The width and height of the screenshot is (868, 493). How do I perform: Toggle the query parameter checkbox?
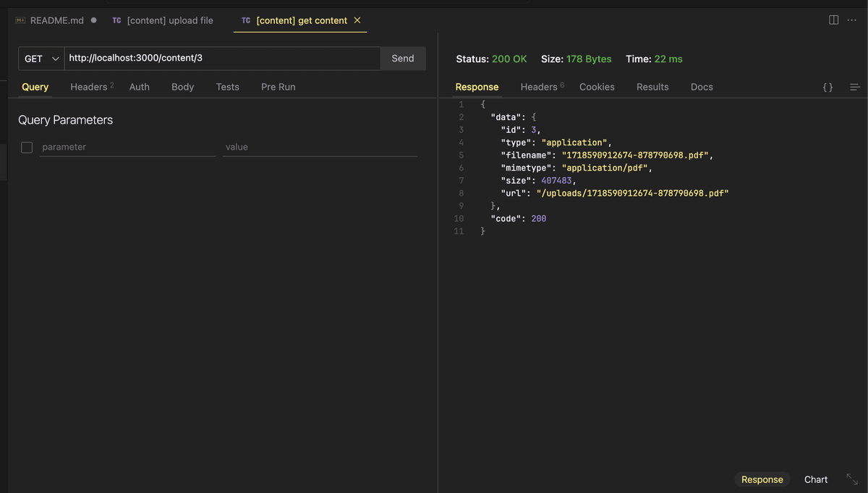pos(27,147)
